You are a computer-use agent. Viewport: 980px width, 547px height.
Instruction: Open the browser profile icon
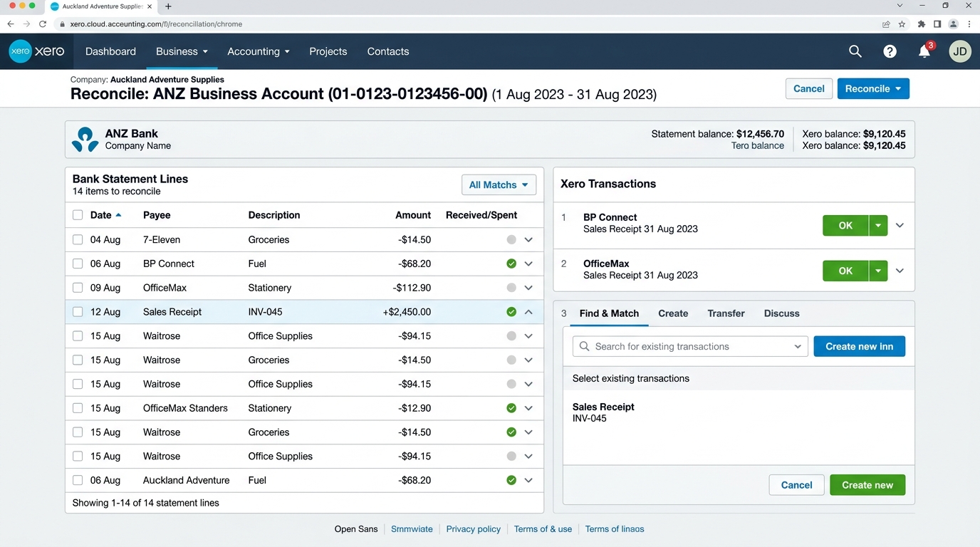click(953, 24)
